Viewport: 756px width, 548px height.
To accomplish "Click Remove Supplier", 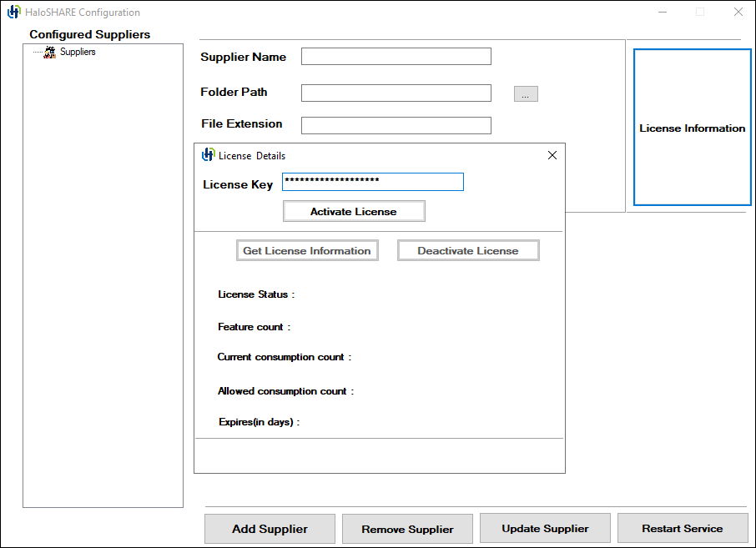I will (x=407, y=528).
